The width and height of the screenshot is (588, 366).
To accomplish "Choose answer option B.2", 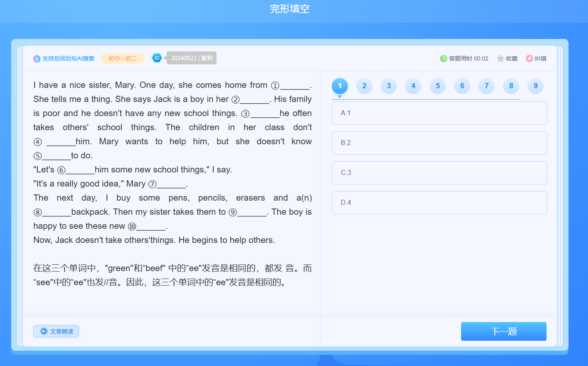I will click(x=439, y=143).
